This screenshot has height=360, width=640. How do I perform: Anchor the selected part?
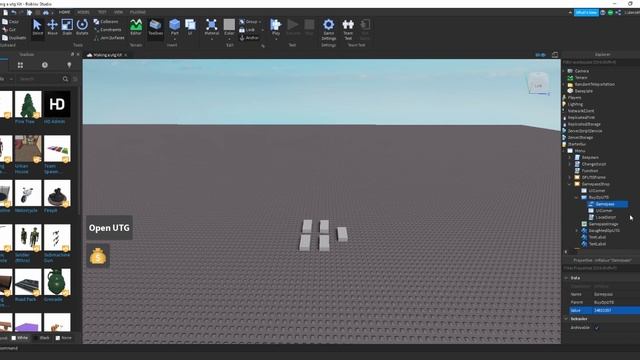click(249, 38)
